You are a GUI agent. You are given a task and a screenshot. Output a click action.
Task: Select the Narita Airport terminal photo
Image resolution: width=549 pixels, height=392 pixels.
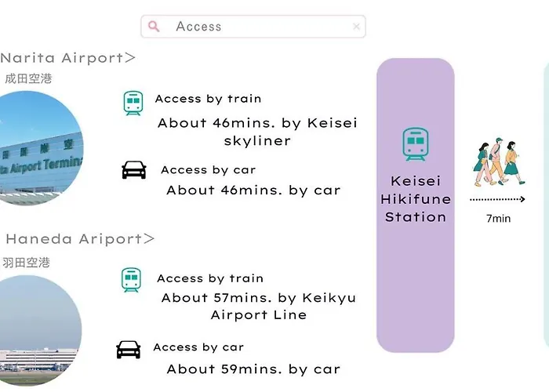pos(42,148)
